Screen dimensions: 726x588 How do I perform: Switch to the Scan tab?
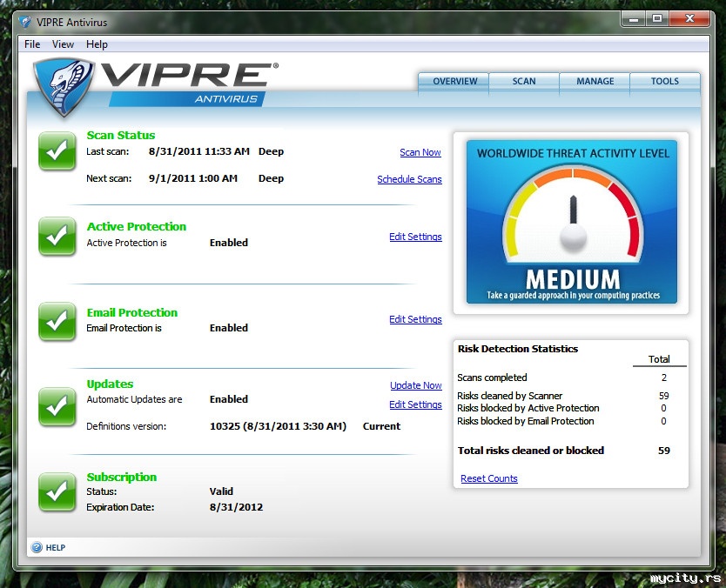tap(524, 82)
